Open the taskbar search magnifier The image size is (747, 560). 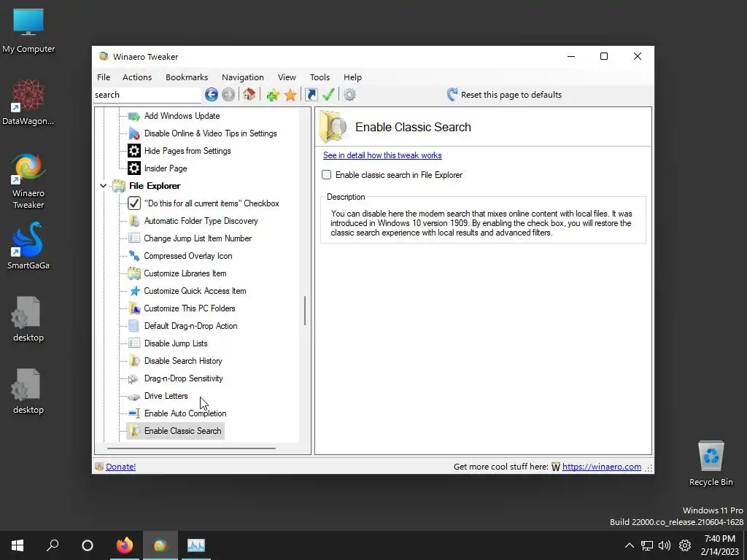point(53,545)
